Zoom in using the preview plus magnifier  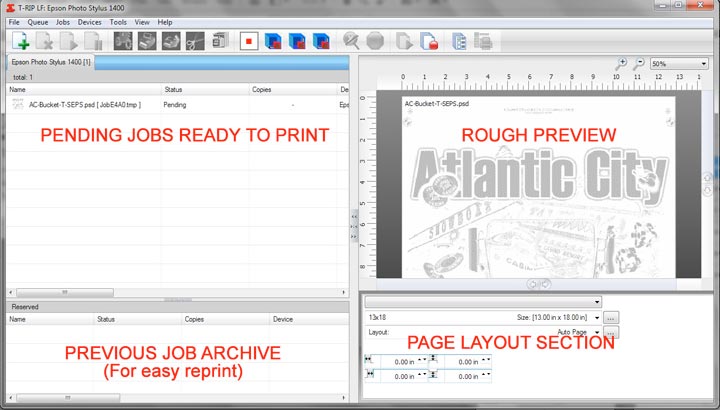coord(621,63)
